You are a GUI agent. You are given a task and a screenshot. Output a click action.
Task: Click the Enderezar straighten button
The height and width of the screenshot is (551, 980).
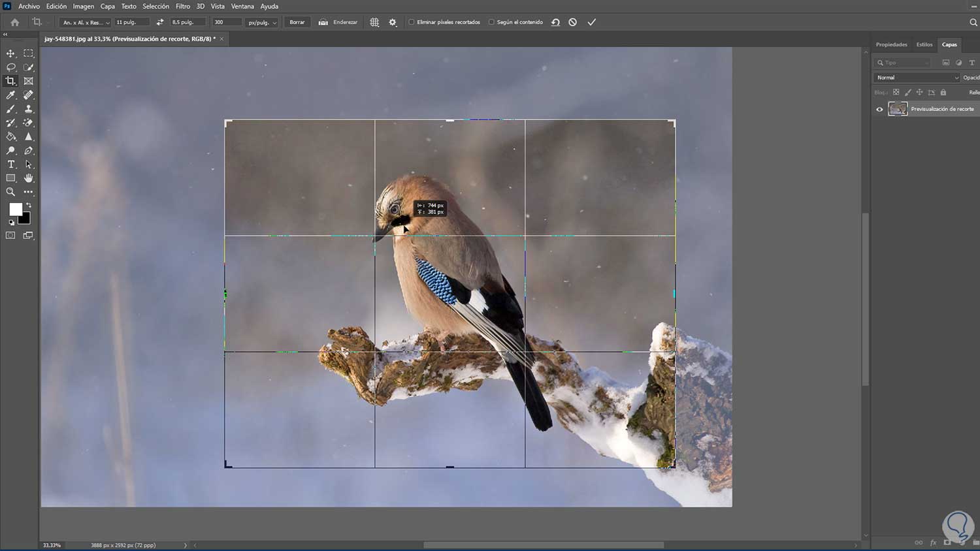point(338,22)
